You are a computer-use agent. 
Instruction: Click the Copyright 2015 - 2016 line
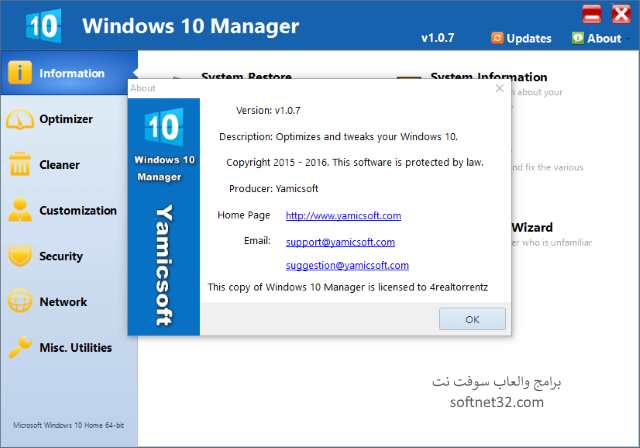point(355,162)
